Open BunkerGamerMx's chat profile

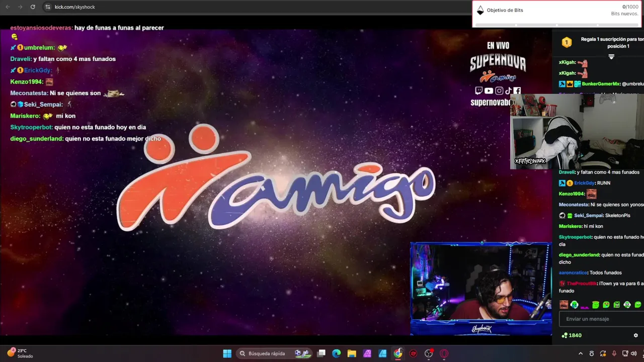point(601,84)
